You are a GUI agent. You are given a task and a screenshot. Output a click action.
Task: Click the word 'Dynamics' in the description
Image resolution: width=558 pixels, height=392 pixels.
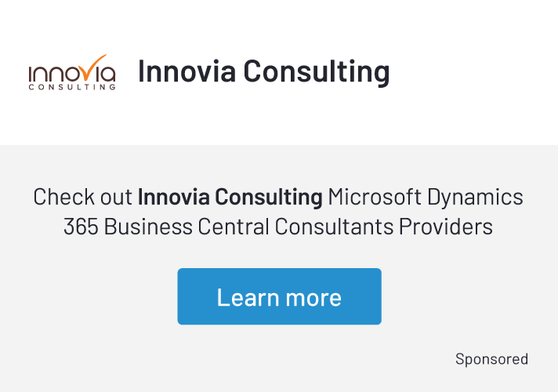[474, 197]
